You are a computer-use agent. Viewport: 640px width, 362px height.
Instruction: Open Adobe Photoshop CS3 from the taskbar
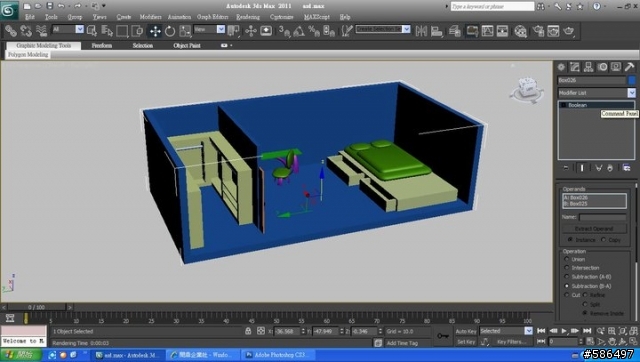click(x=278, y=355)
